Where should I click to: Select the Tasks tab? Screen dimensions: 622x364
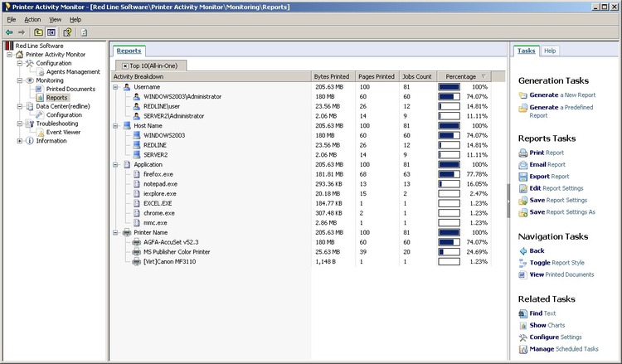click(526, 51)
